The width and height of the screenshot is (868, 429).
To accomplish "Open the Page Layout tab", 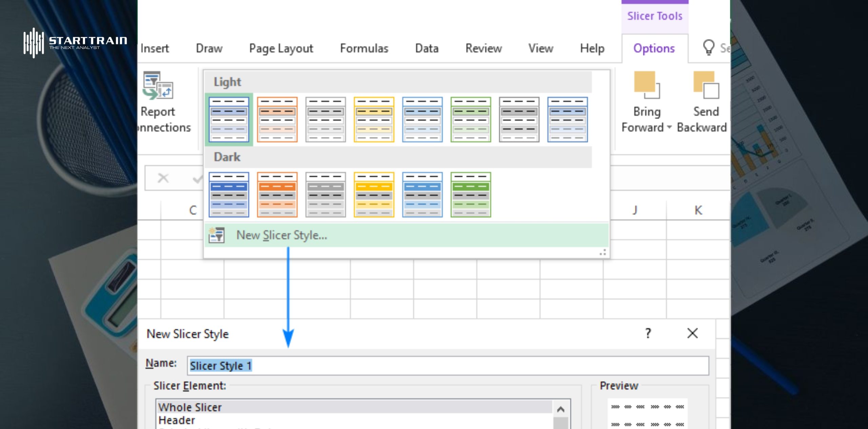I will coord(281,48).
